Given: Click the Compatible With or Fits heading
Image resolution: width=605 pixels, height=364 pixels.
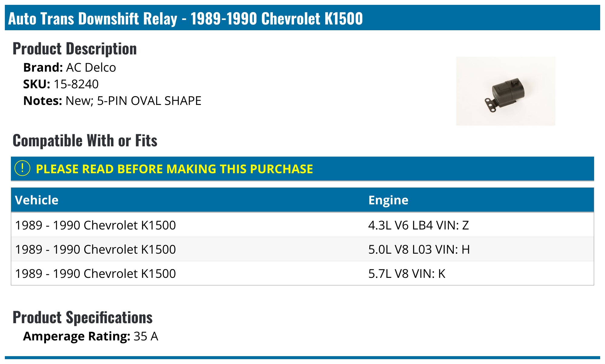Looking at the screenshot, I should tap(85, 141).
